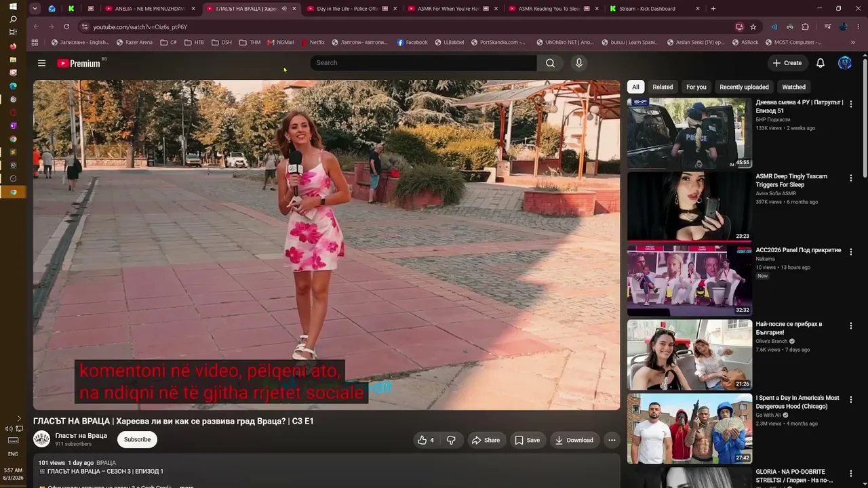Save the video to a playlist
Viewport: 868px width, 488px height.
coord(527,440)
